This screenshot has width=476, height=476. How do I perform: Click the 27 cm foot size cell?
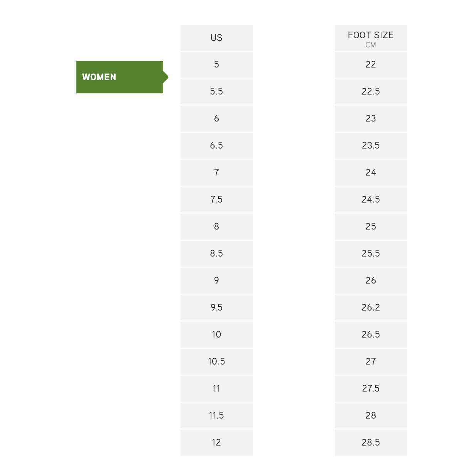371,361
